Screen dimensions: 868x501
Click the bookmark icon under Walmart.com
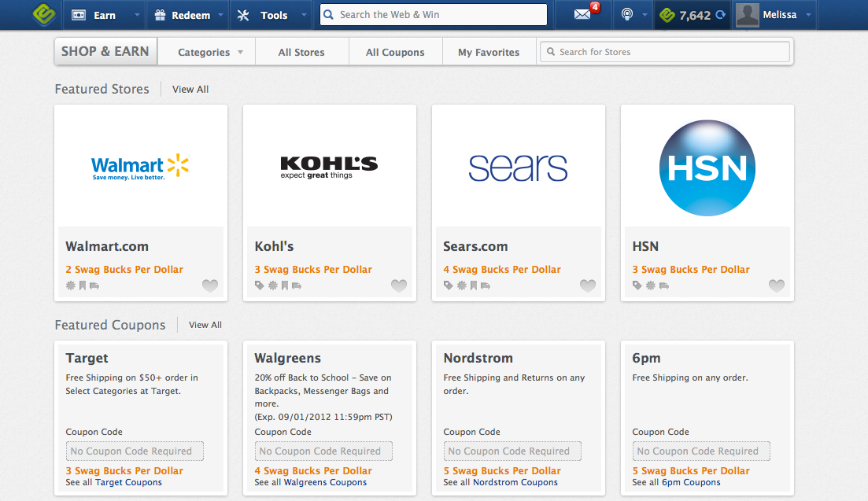click(x=83, y=285)
